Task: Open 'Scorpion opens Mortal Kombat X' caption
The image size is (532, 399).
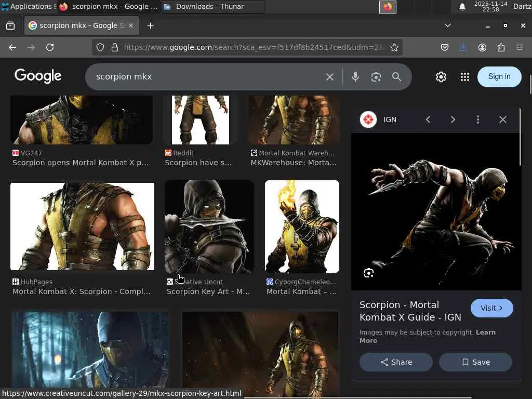Action: tap(81, 163)
